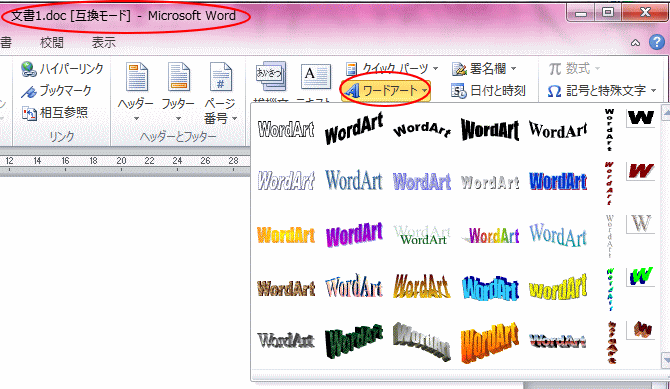The height and width of the screenshot is (389, 670).
Task: Select the bold black condensed WordArt style
Action: click(x=490, y=129)
